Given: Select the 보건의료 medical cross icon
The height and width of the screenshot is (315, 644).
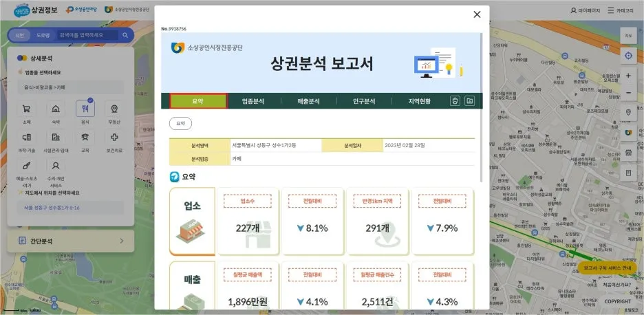Looking at the screenshot, I should coord(114,137).
